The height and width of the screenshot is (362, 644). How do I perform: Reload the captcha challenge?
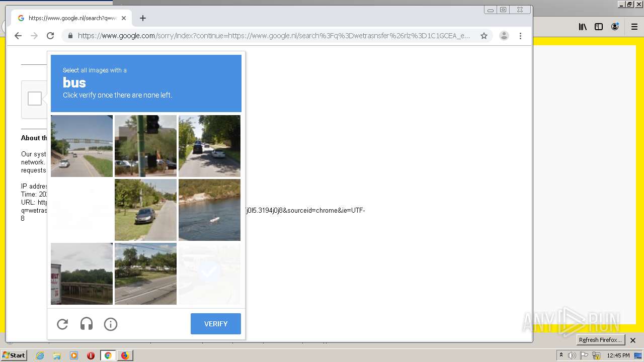pyautogui.click(x=62, y=324)
